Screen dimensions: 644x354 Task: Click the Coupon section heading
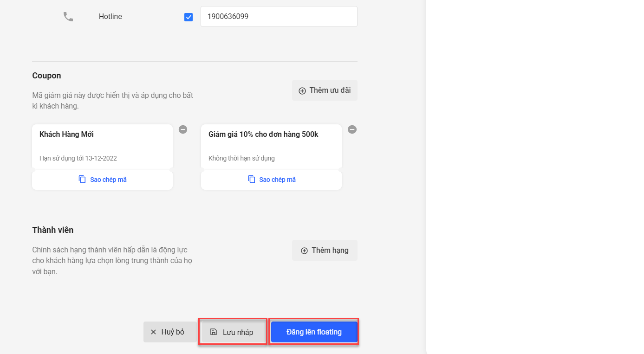(46, 76)
